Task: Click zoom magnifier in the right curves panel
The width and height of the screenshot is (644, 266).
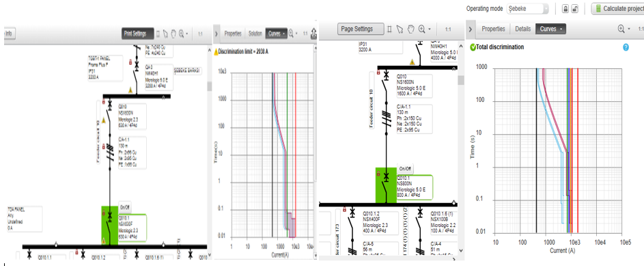Action: (621, 29)
